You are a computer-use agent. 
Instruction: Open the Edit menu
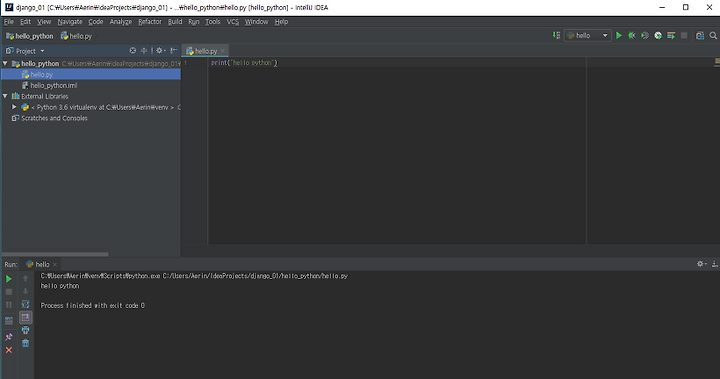25,22
